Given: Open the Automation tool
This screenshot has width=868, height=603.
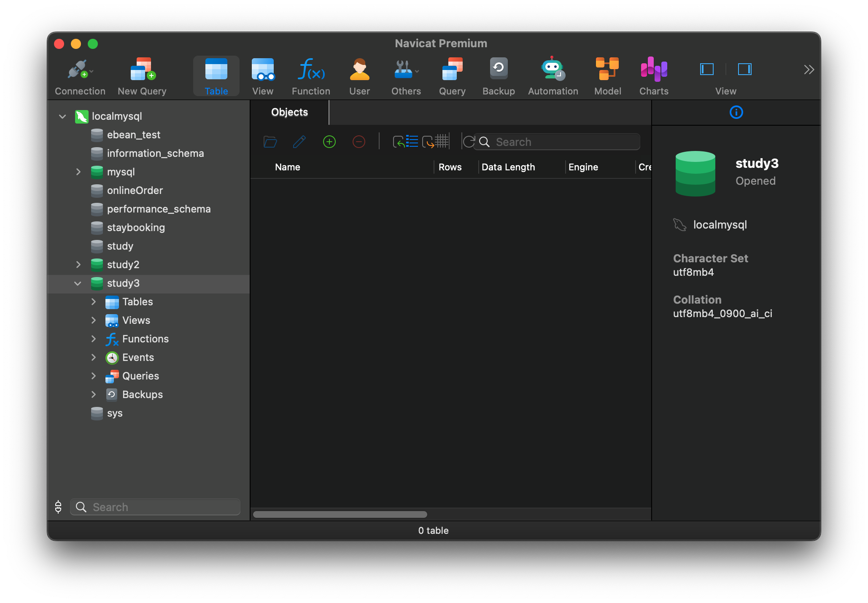Looking at the screenshot, I should point(553,76).
